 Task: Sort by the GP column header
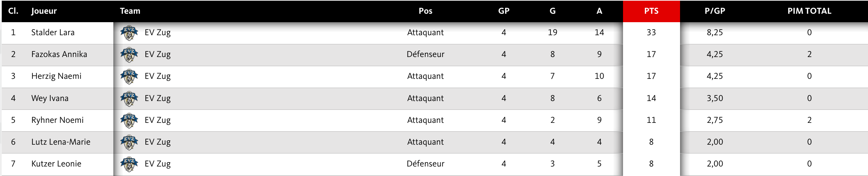[504, 11]
